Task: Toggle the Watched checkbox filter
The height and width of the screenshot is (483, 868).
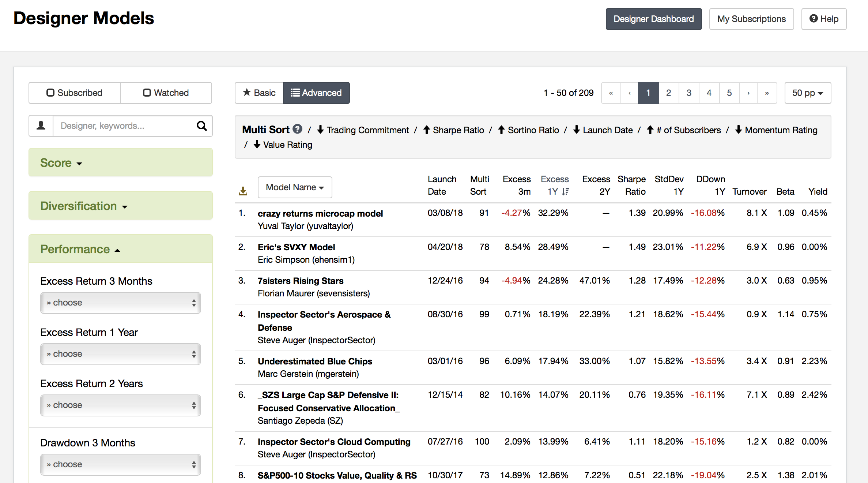Action: 166,93
